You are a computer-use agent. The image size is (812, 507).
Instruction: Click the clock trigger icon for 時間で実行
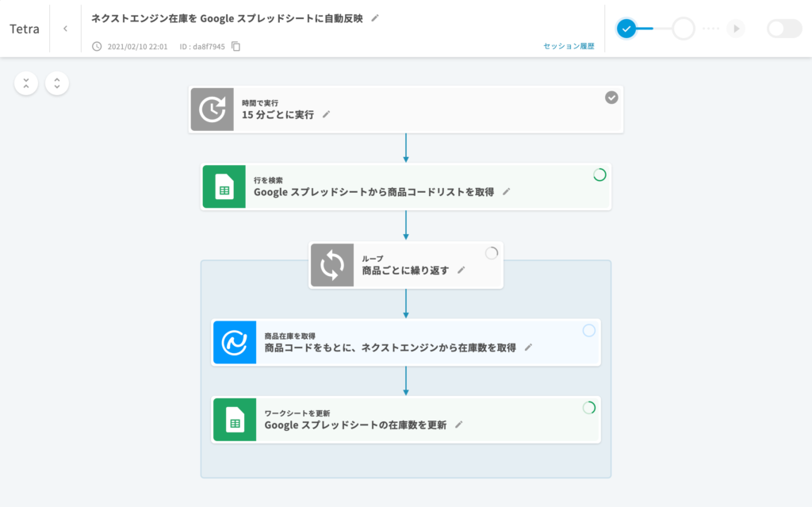click(x=213, y=109)
